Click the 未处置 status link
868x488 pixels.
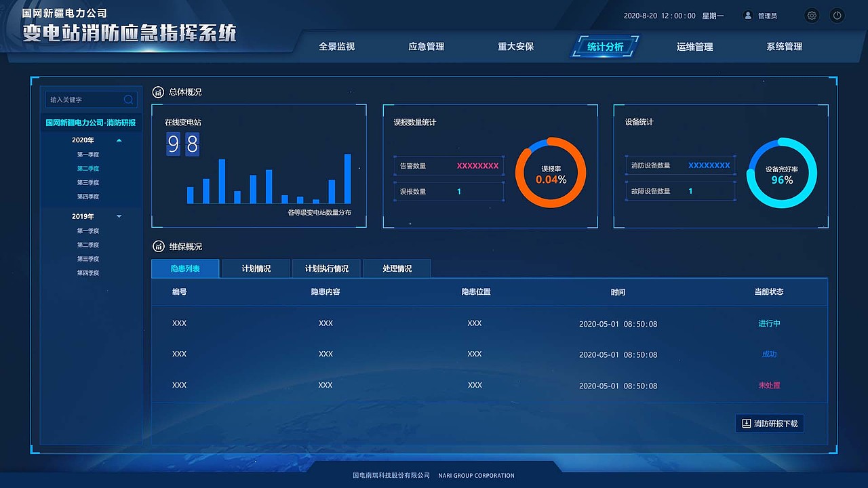(x=768, y=385)
